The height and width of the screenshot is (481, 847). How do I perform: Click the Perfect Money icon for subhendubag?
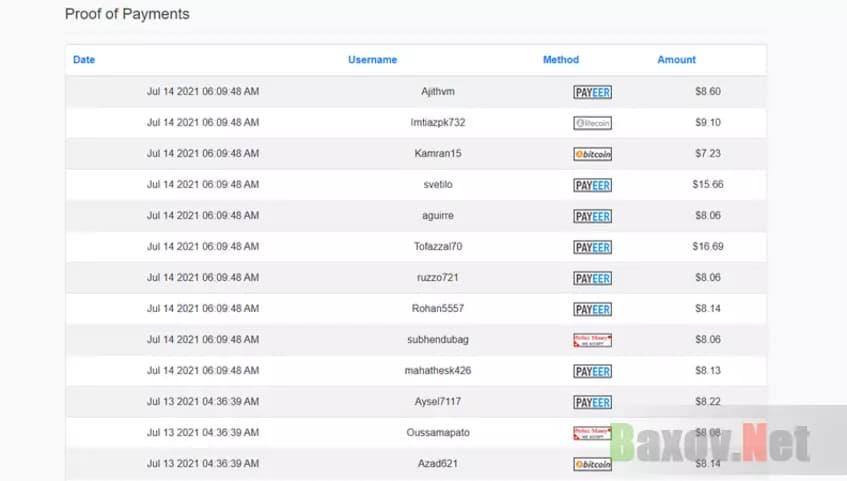pyautogui.click(x=592, y=340)
